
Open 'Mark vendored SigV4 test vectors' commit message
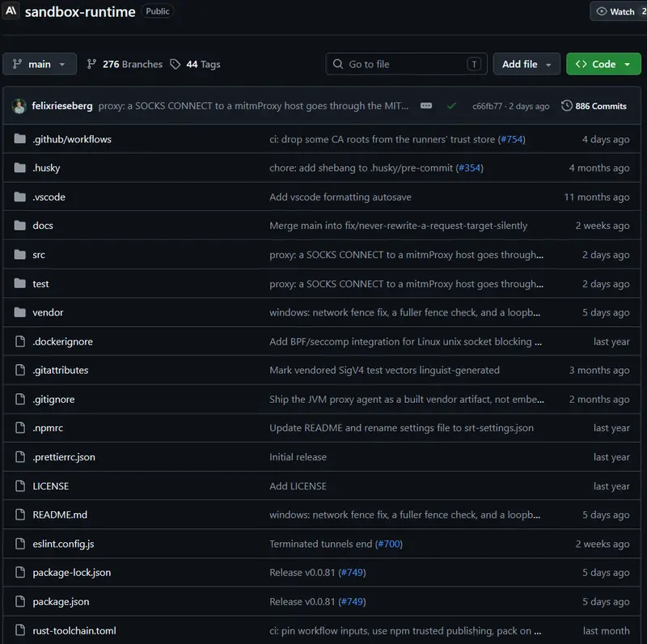pos(384,371)
